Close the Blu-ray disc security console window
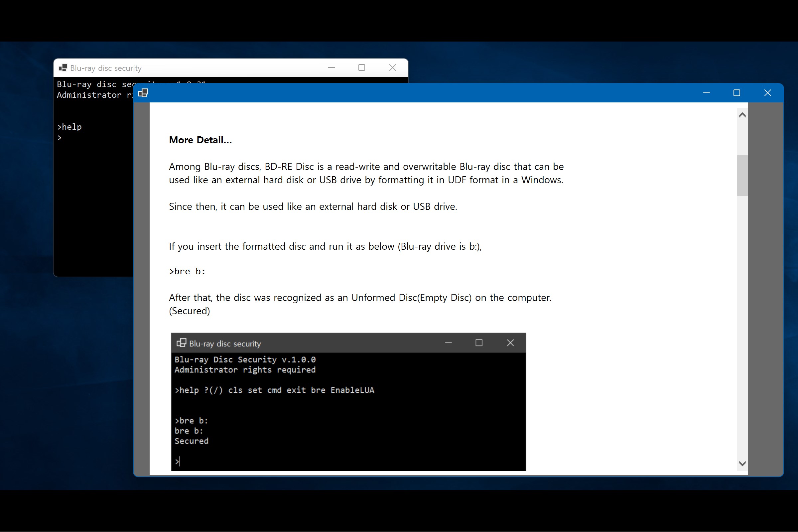The height and width of the screenshot is (532, 798). 393,67
